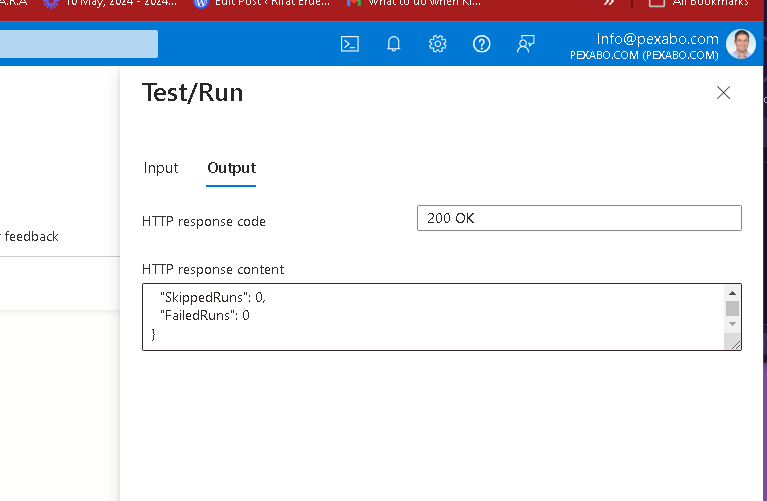
Task: Click the HTTP response code field
Action: pos(579,218)
